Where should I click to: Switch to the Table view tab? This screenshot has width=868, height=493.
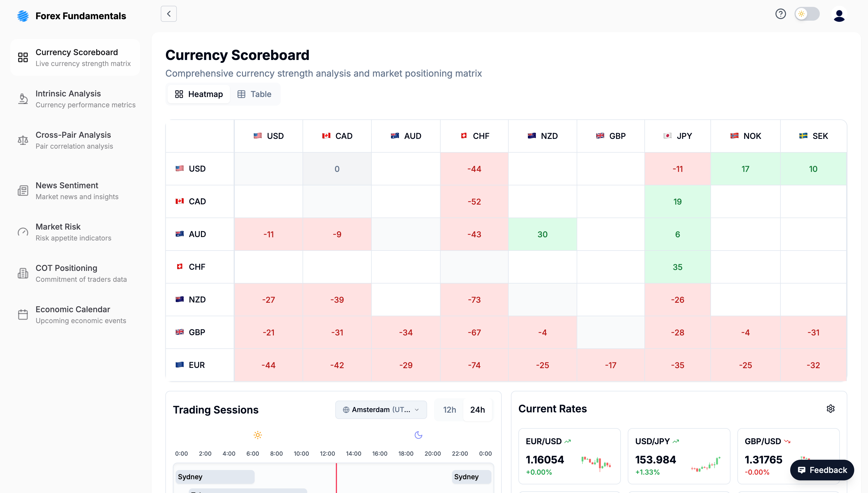coord(254,94)
